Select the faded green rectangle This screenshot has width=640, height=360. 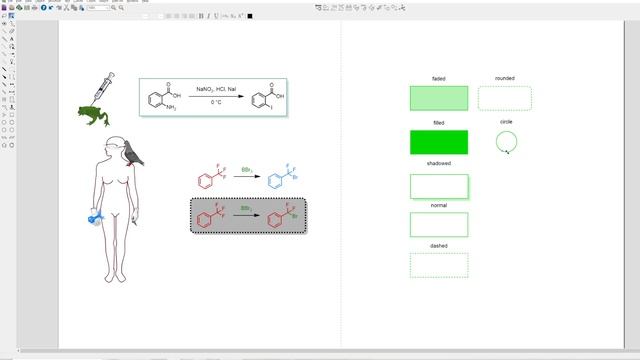coord(439,98)
